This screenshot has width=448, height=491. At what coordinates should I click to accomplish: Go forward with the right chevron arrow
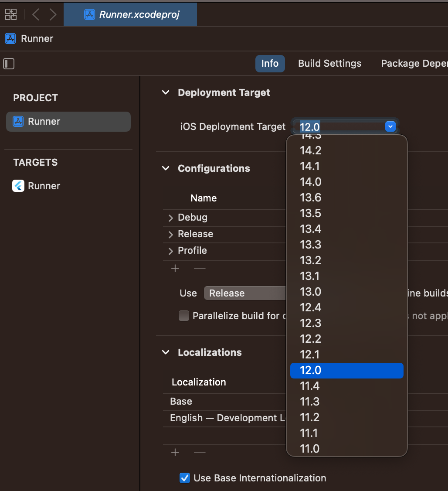53,14
